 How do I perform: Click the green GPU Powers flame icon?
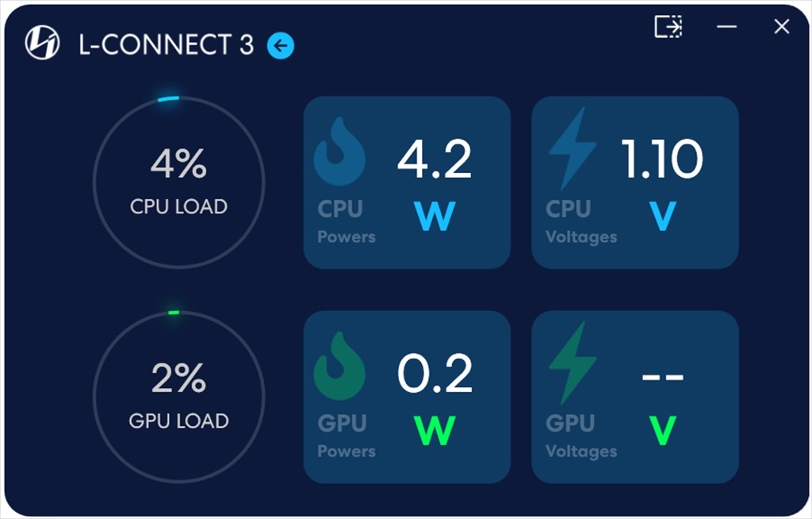(x=339, y=366)
